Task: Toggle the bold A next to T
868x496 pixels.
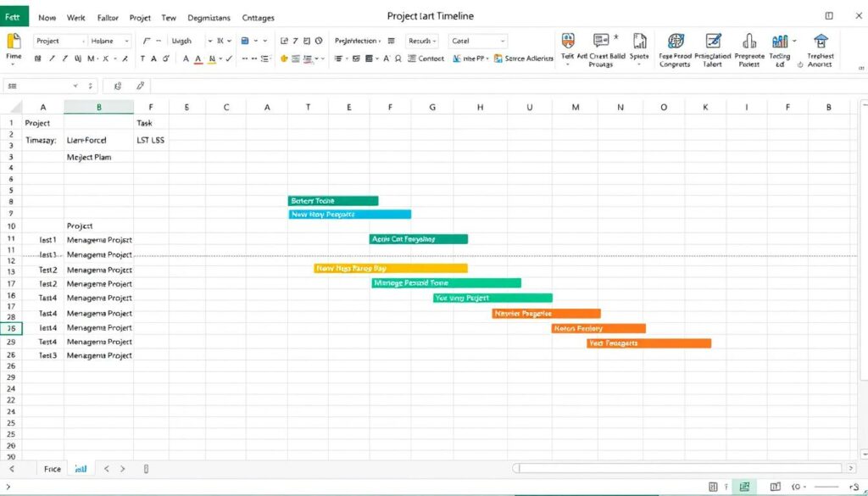Action: point(154,59)
